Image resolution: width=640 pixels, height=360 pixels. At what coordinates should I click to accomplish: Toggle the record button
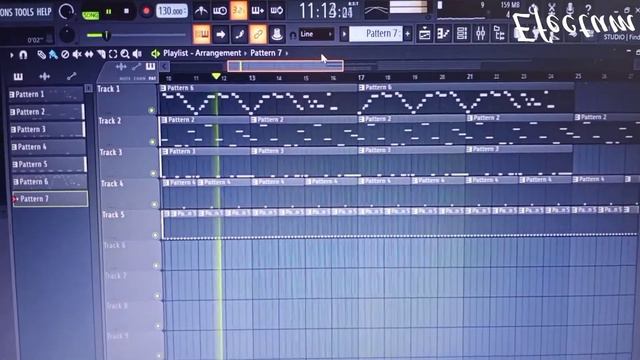146,11
